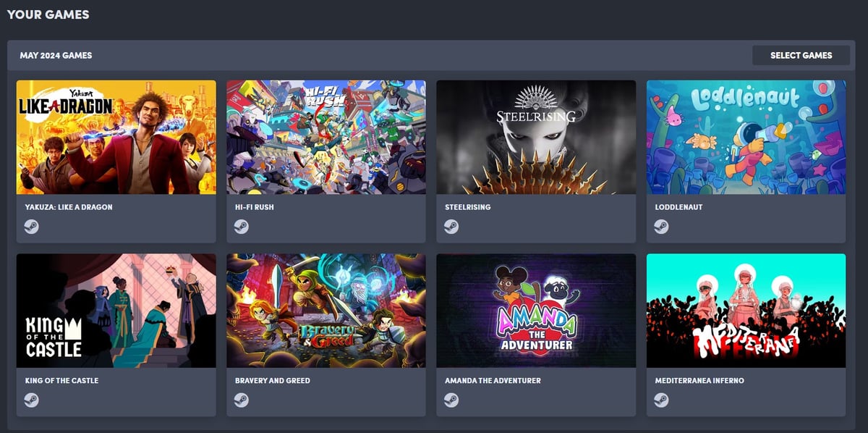The width and height of the screenshot is (868, 433).
Task: Click Steam icon under King of the Castle
Action: click(32, 400)
